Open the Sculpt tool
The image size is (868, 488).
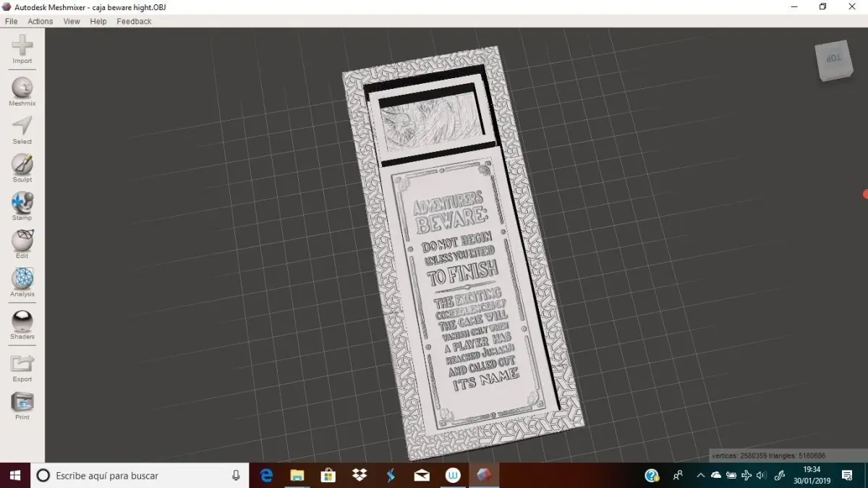coord(22,168)
